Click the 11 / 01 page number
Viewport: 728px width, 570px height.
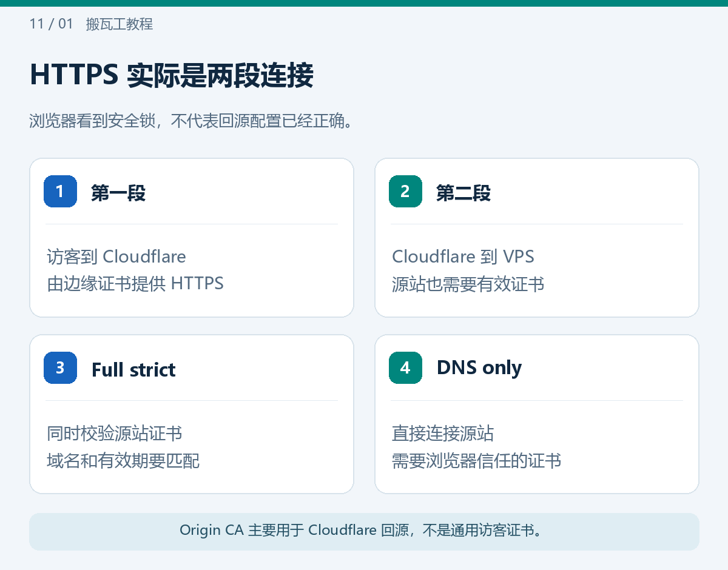point(51,24)
